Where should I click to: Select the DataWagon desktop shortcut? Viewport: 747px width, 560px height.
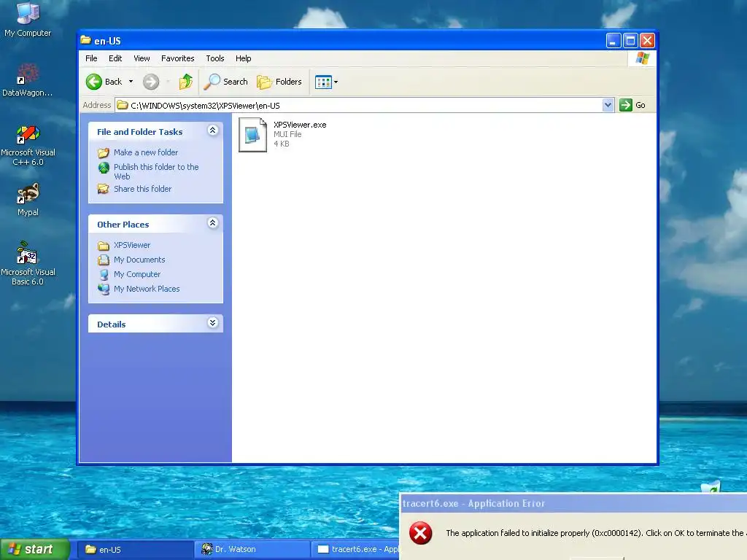(28, 80)
